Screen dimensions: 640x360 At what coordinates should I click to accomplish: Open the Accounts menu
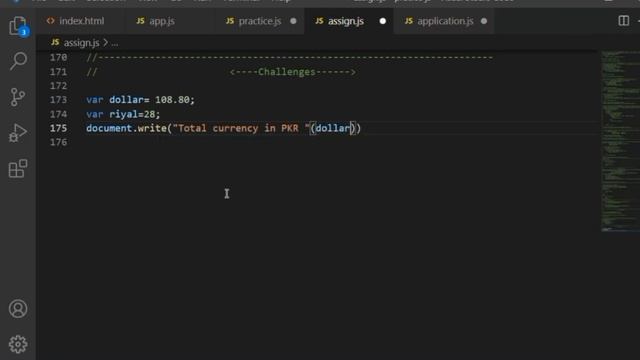[18, 309]
